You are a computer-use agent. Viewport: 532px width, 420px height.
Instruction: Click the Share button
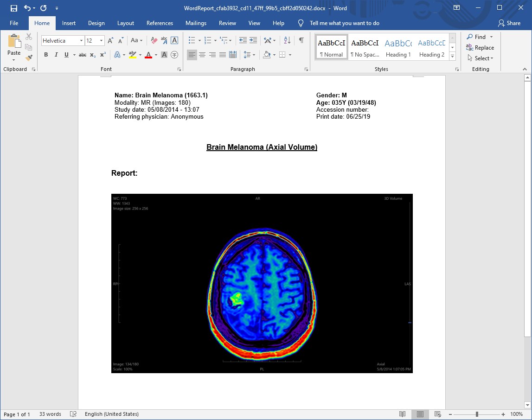509,23
